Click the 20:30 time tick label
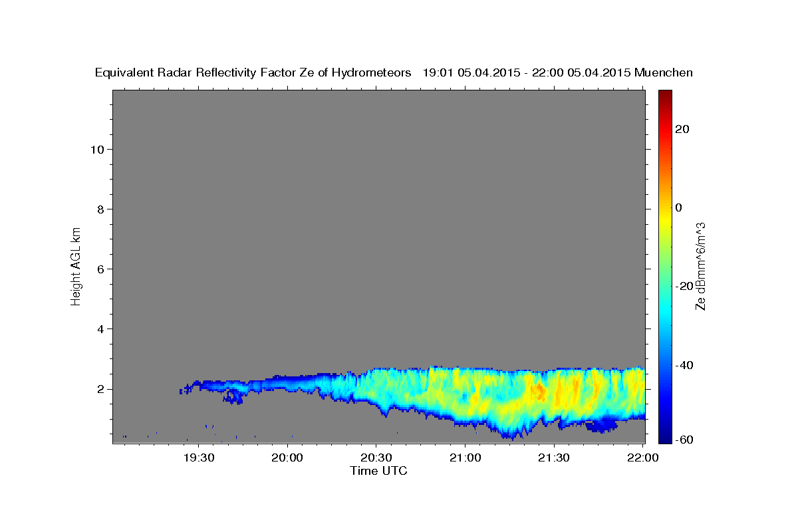The width and height of the screenshot is (798, 532). (x=376, y=458)
